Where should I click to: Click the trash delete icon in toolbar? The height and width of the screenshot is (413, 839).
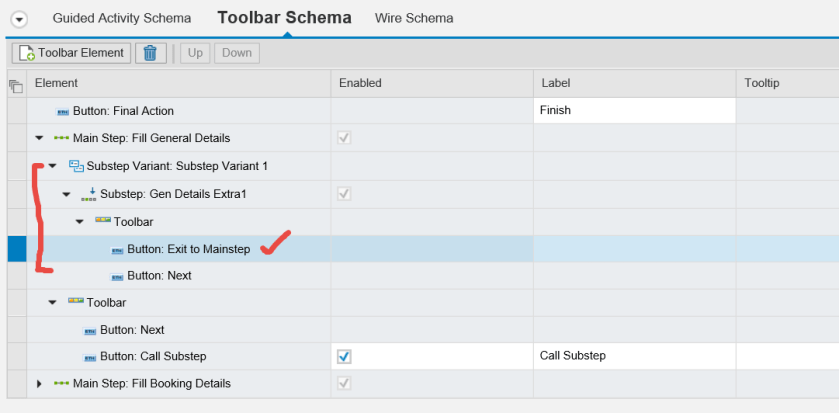[x=150, y=53]
